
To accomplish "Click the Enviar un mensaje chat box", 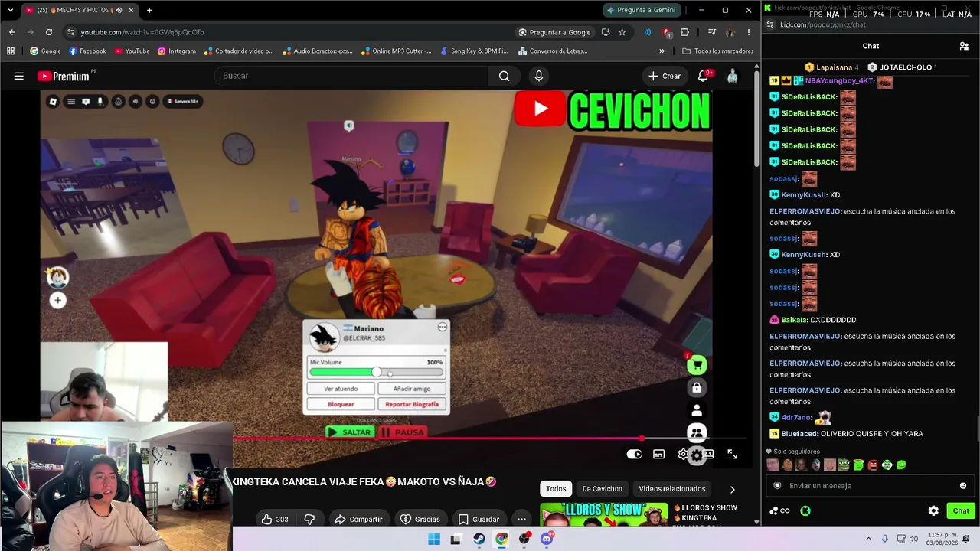I will click(871, 485).
